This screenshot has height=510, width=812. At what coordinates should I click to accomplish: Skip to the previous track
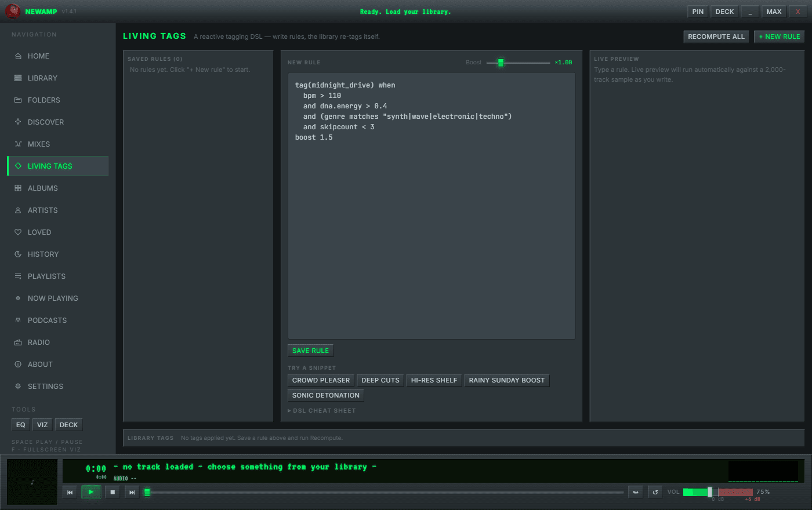pyautogui.click(x=70, y=492)
